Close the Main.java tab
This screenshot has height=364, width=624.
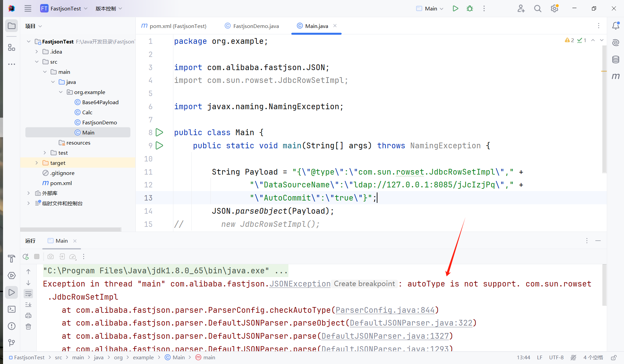pos(335,26)
